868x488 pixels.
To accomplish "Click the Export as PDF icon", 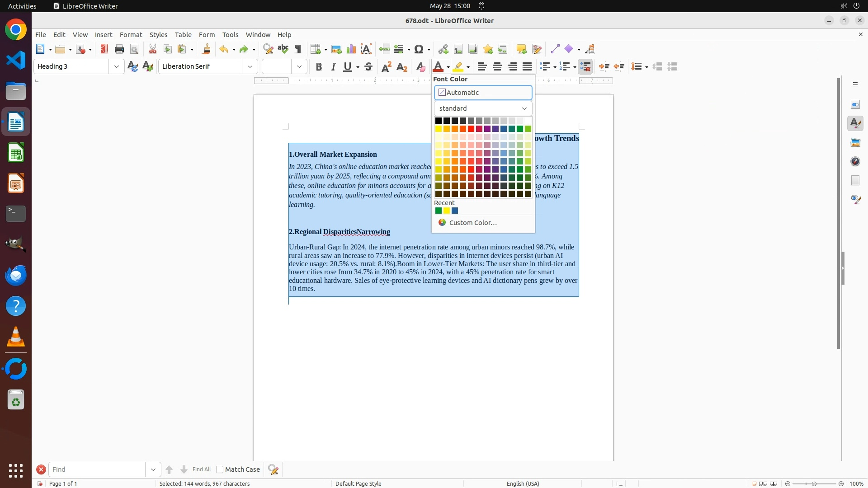I will pyautogui.click(x=104, y=49).
